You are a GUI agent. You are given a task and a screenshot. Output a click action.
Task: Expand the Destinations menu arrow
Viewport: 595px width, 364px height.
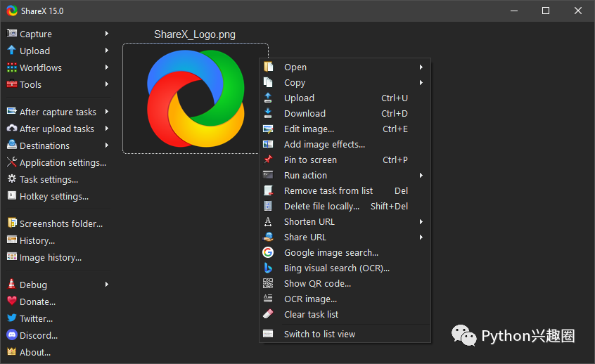107,145
